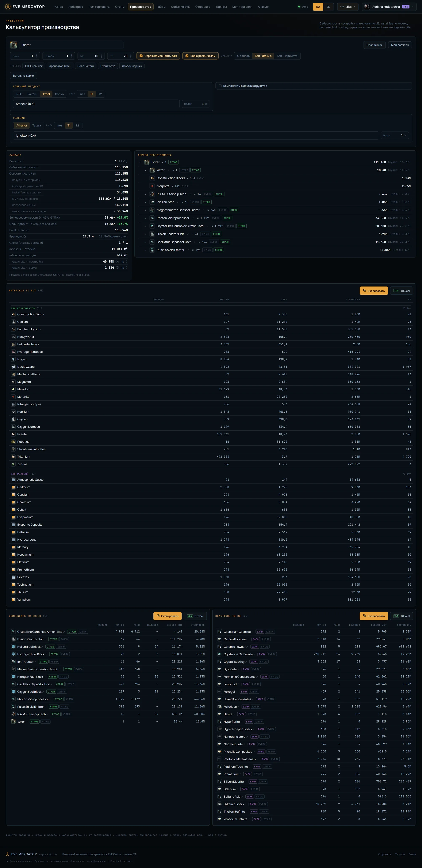This screenshot has width=422, height=868.
Task: Open 'События EVE' in the navigation
Action: tap(180, 7)
